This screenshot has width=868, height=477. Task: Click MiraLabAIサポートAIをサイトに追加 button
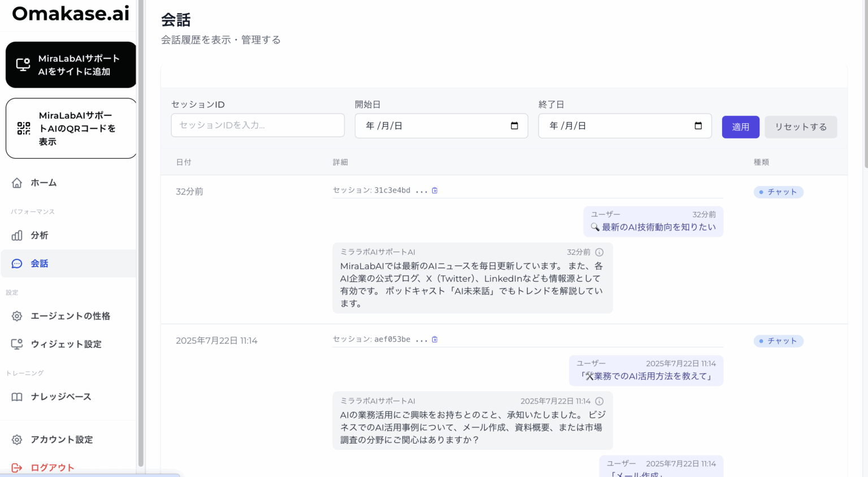pos(71,65)
